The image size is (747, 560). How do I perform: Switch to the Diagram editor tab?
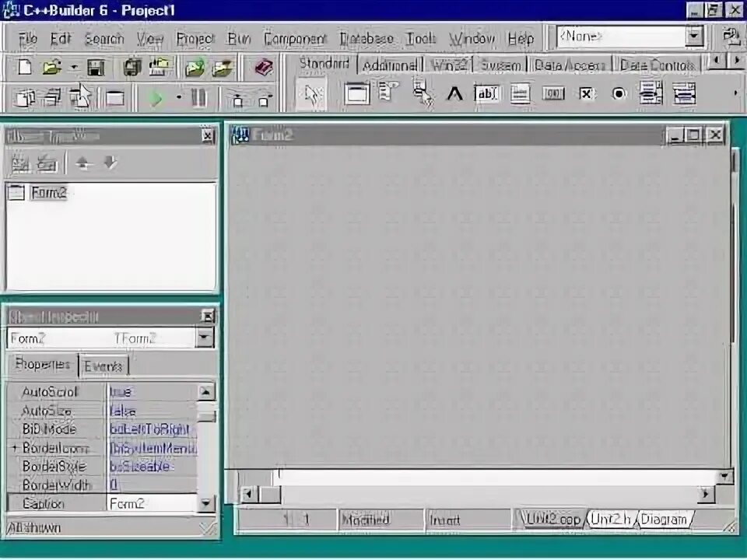pos(664,519)
